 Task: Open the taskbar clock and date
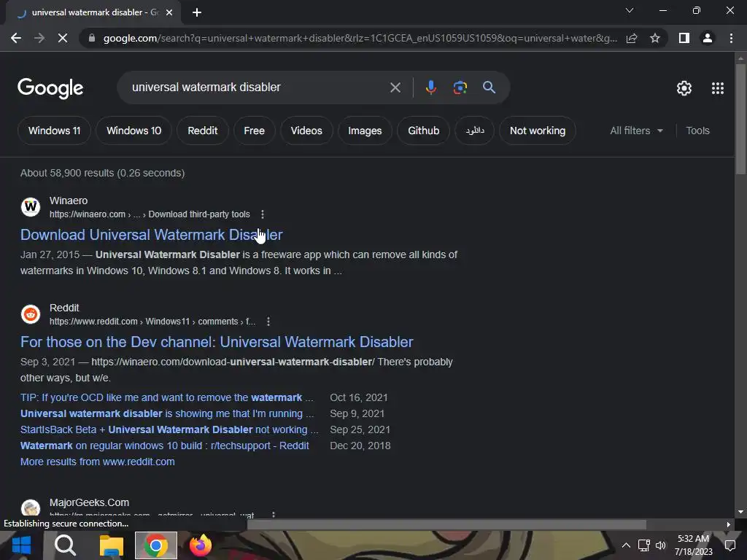pos(693,545)
